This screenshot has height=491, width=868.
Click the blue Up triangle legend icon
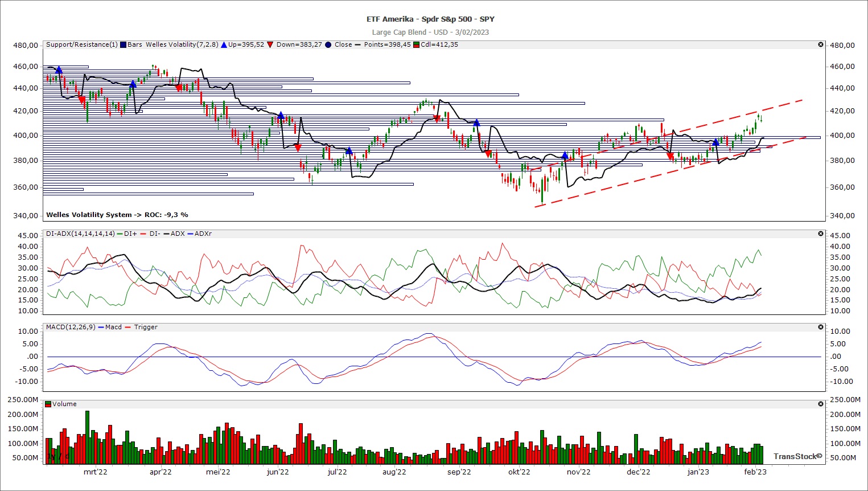click(224, 44)
